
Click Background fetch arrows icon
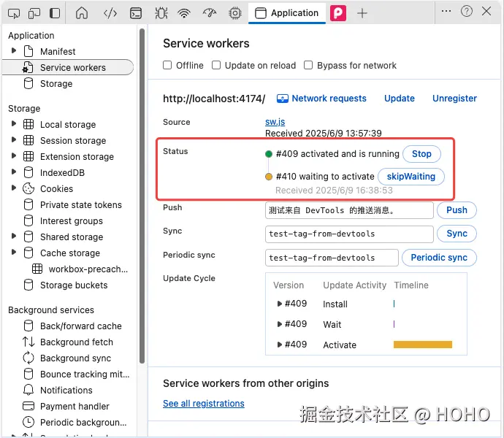pos(28,342)
